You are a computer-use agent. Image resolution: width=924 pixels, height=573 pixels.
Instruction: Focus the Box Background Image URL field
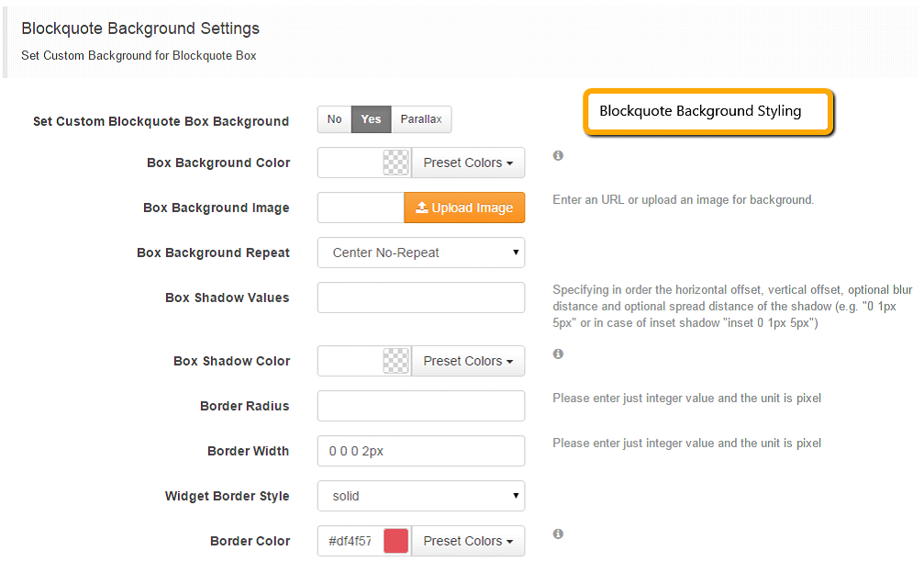[361, 208]
